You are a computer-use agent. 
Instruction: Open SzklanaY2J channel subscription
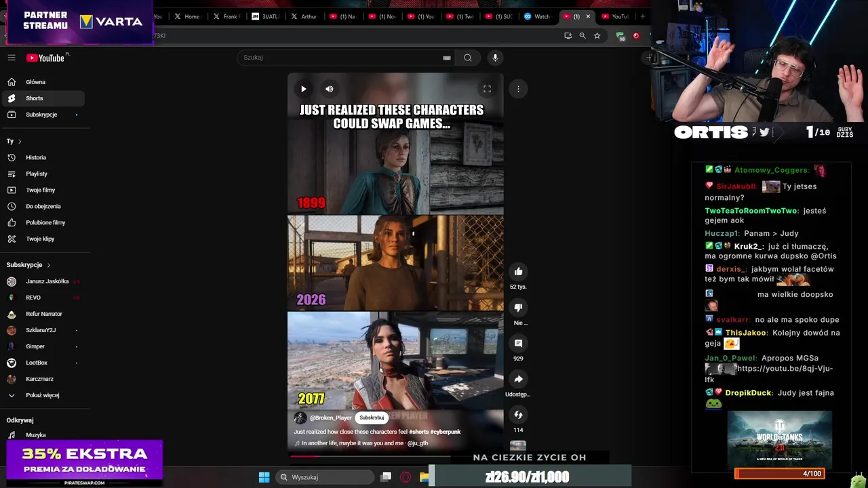click(x=42, y=330)
